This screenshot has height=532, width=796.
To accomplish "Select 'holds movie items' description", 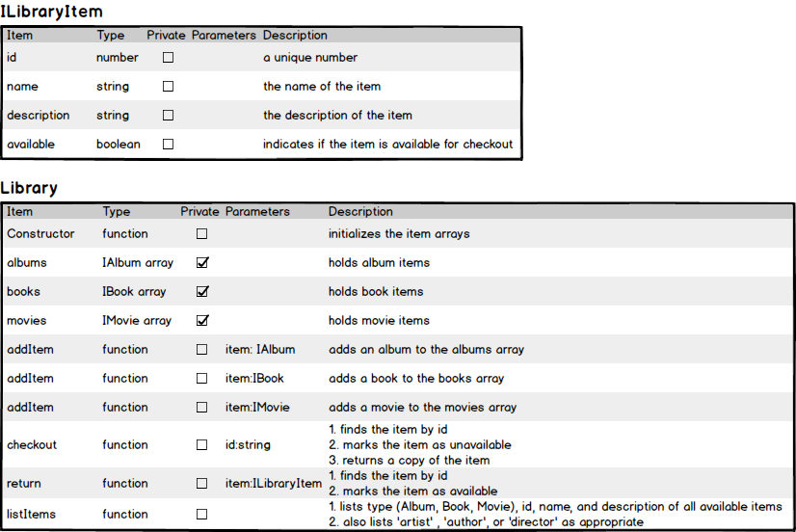I will tap(379, 320).
